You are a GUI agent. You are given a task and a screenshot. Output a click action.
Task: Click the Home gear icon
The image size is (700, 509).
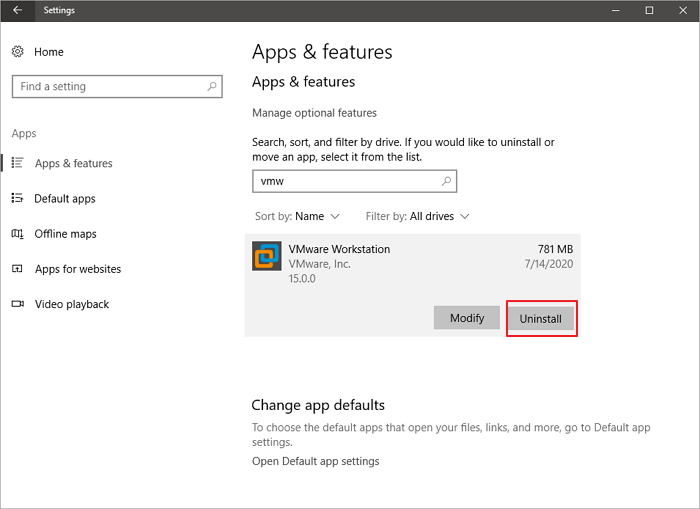[x=18, y=52]
